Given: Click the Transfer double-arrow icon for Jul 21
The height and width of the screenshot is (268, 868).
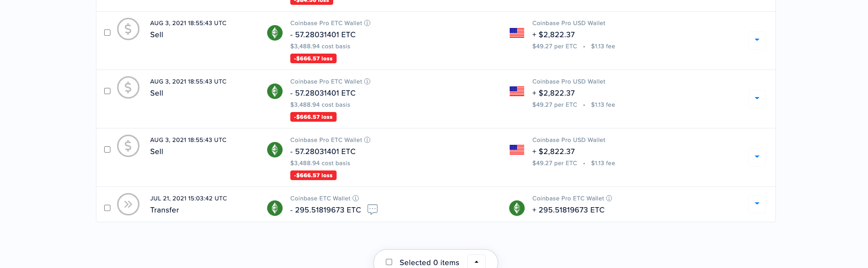Looking at the screenshot, I should coord(128,204).
